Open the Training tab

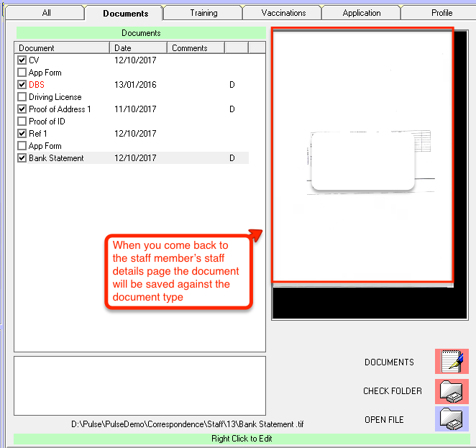click(203, 13)
